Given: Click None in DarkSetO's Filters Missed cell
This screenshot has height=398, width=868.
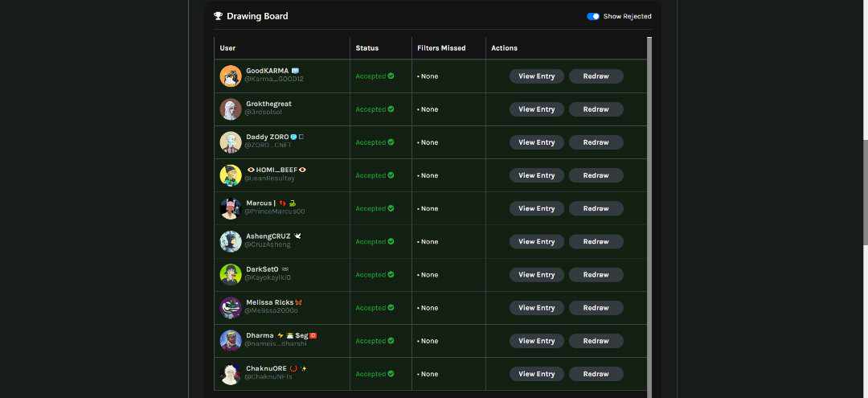Looking at the screenshot, I should click(x=429, y=274).
